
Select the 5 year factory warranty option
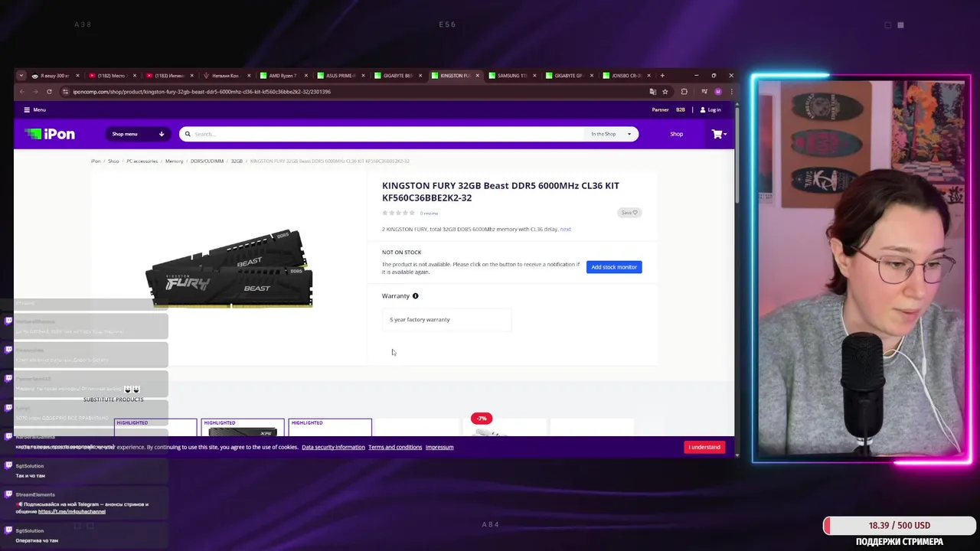click(447, 320)
